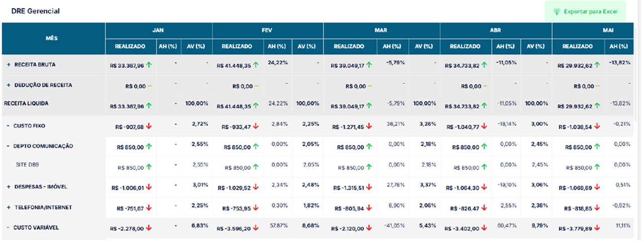Expand the DESPESAS - IMÓVEL row
This screenshot has width=644, height=244.
pyautogui.click(x=9, y=187)
